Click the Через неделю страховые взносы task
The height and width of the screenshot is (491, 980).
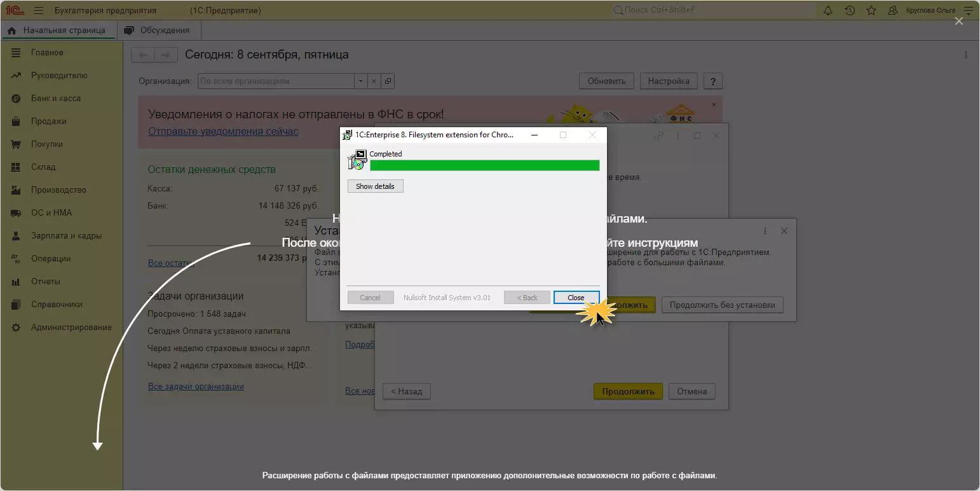(233, 349)
